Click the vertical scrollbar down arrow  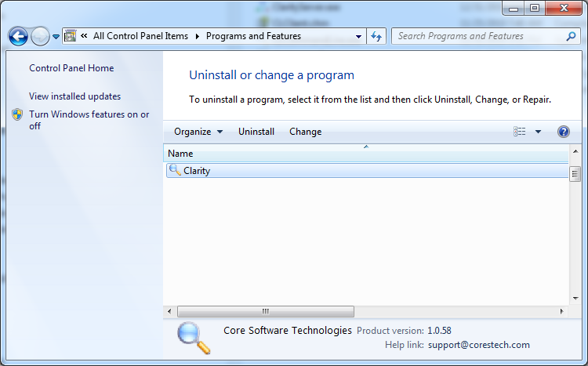pos(575,299)
